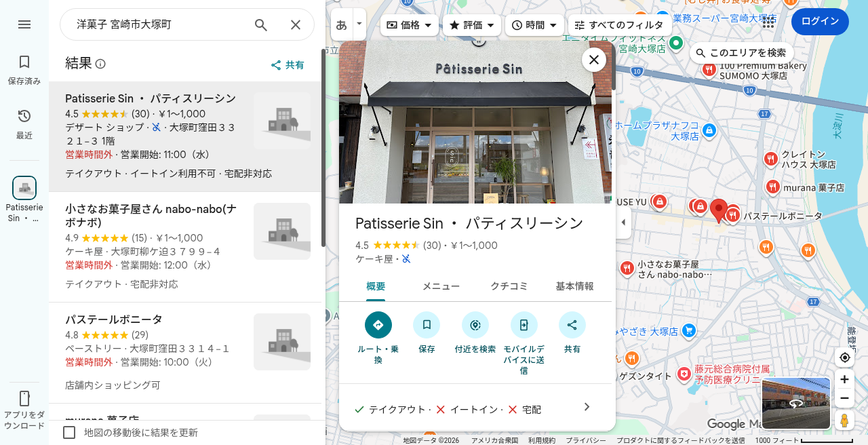The width and height of the screenshot is (868, 445).
Task: Click the 小さなお菓子屋さん nabo-nabo map marker
Action: point(627,269)
